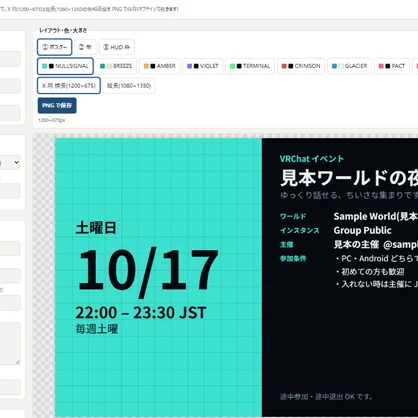Choose the AMBER color theme
This screenshot has height=418, width=418.
coord(160,66)
